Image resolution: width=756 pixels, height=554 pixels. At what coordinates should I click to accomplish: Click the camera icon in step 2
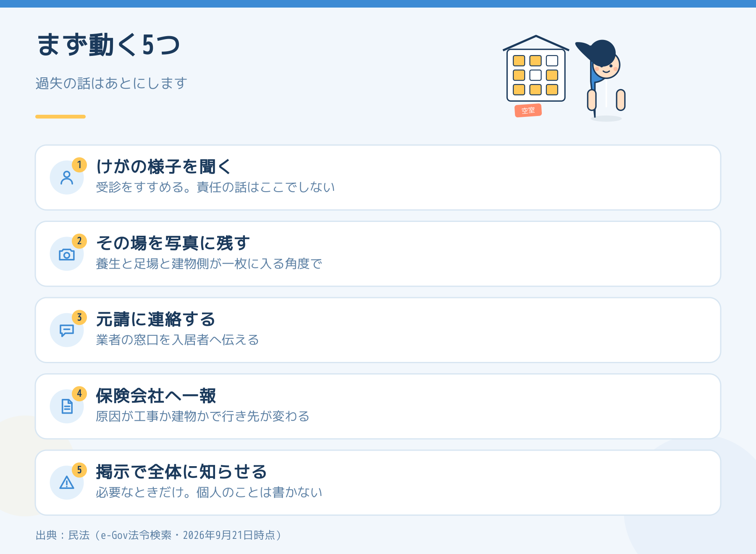pyautogui.click(x=67, y=254)
